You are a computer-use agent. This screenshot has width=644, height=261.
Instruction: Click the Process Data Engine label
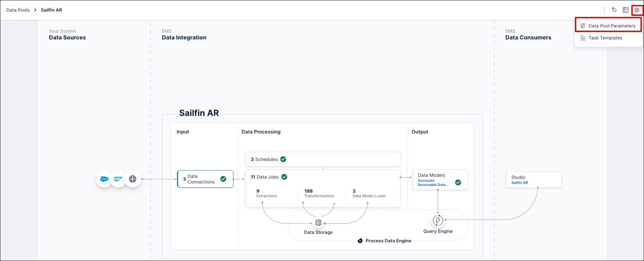tap(388, 241)
